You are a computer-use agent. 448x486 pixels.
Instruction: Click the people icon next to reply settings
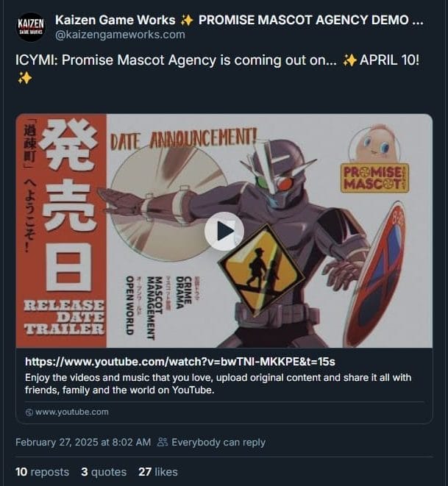pos(163,442)
